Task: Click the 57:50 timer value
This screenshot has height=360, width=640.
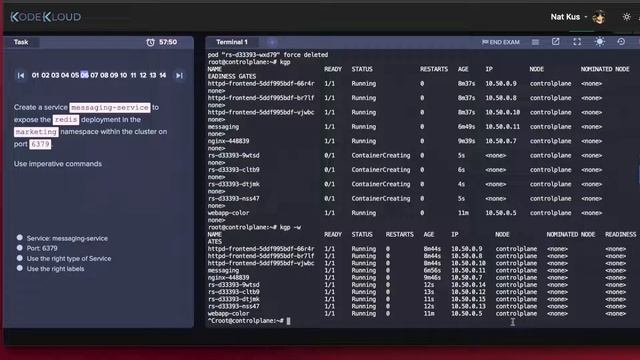Action: pyautogui.click(x=168, y=42)
